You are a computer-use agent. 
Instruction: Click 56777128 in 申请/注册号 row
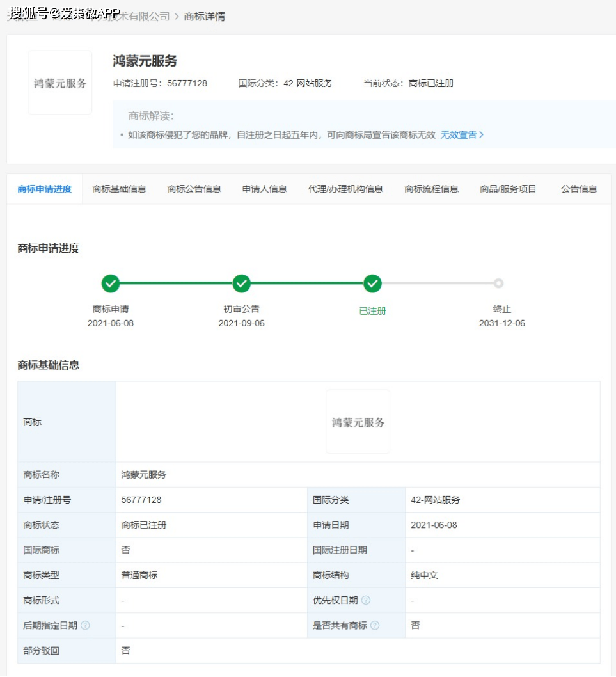[141, 500]
